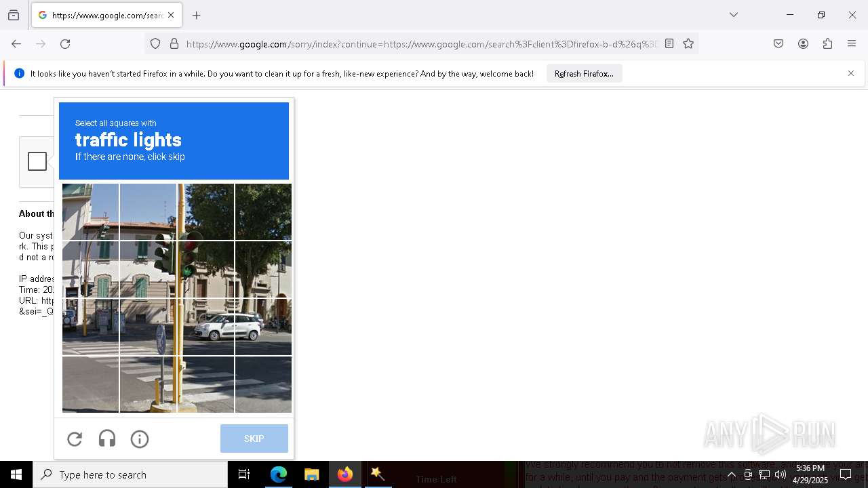Open the Action Center notifications
This screenshot has width=868, height=488.
(846, 474)
